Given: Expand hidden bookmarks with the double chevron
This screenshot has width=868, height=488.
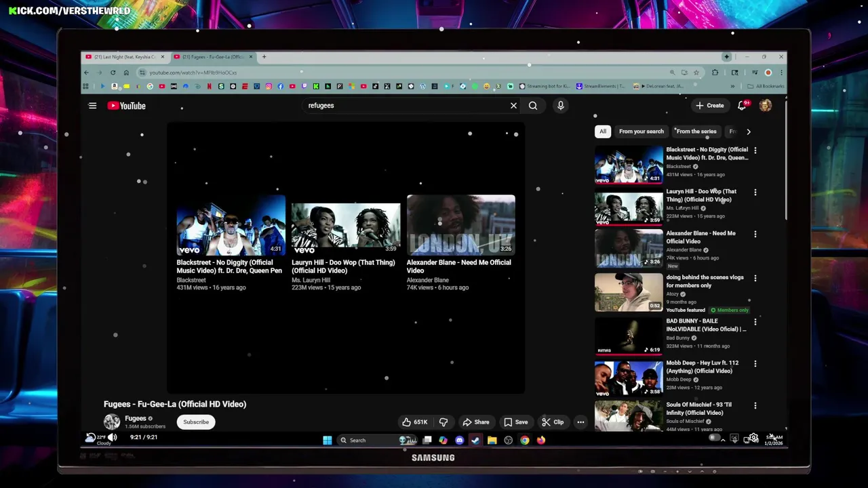Looking at the screenshot, I should pos(732,86).
